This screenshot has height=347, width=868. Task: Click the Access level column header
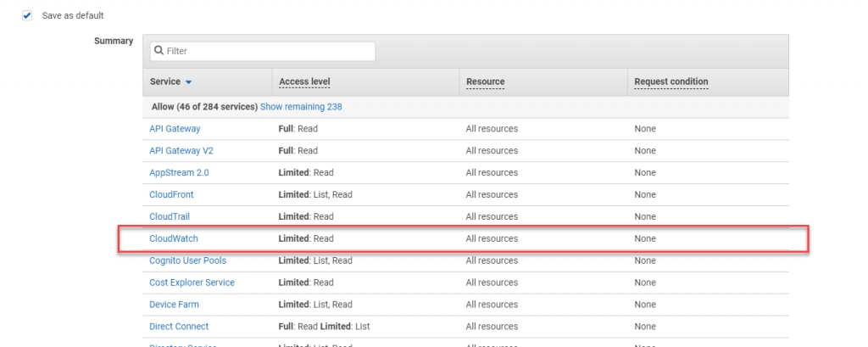(304, 81)
